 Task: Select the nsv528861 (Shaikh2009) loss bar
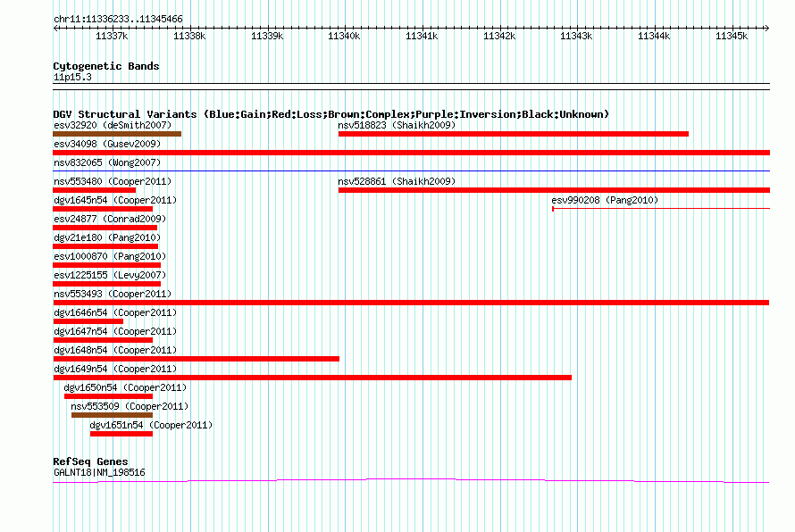[554, 190]
